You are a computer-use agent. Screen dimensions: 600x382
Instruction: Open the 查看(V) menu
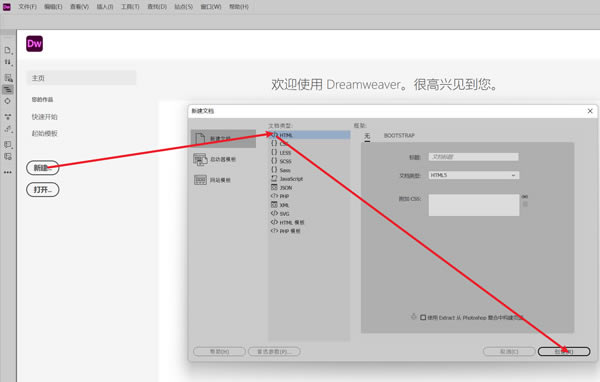(79, 7)
